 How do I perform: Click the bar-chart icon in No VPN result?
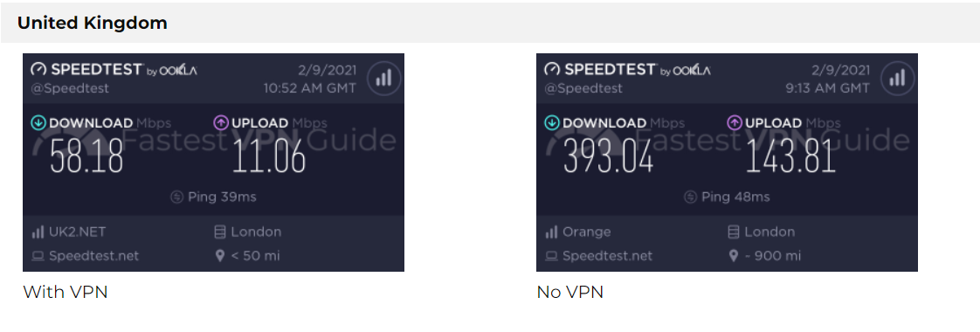pos(898,79)
